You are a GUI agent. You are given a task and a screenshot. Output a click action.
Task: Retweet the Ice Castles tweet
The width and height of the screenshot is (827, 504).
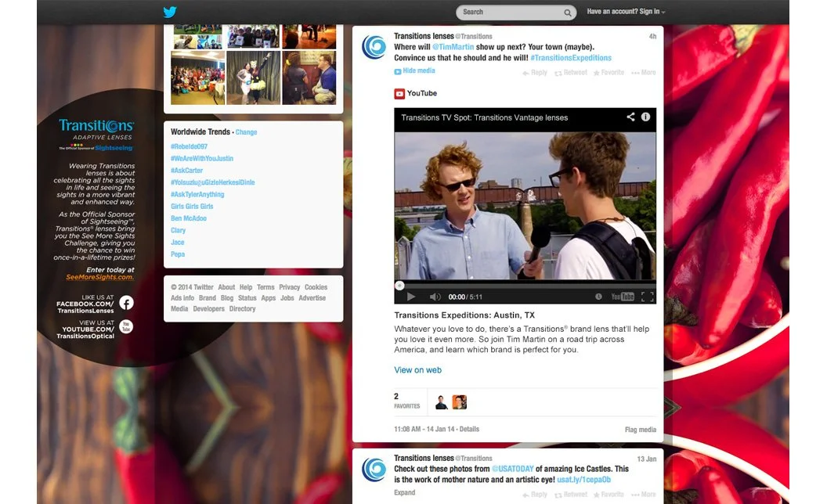coord(571,495)
